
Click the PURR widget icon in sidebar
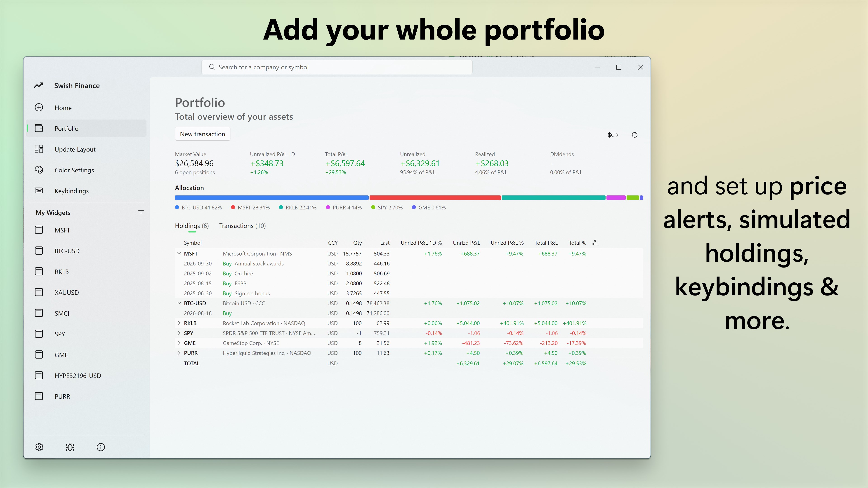pyautogui.click(x=39, y=396)
